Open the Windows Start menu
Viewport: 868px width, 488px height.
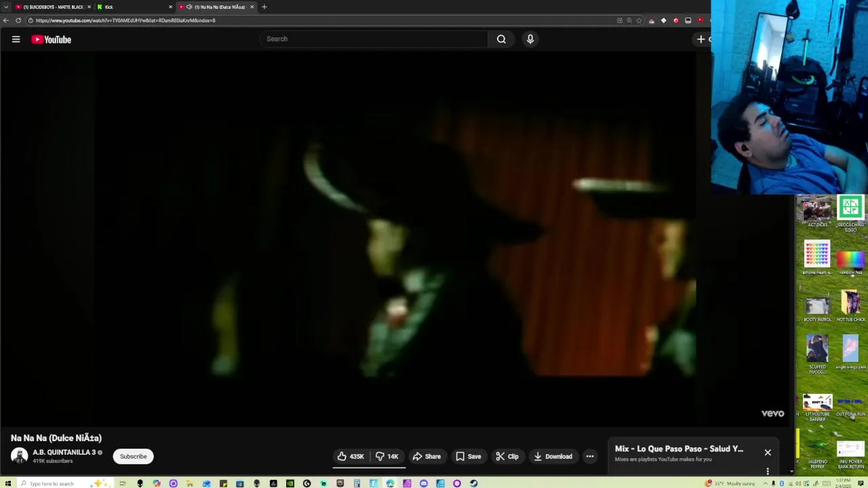[x=8, y=483]
